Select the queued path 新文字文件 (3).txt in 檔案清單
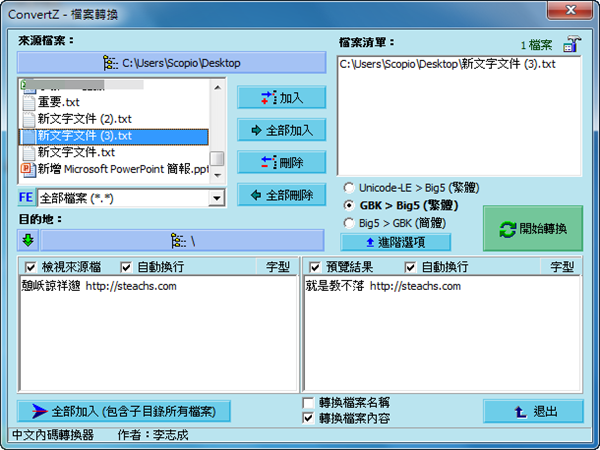600x450 pixels. tap(447, 64)
